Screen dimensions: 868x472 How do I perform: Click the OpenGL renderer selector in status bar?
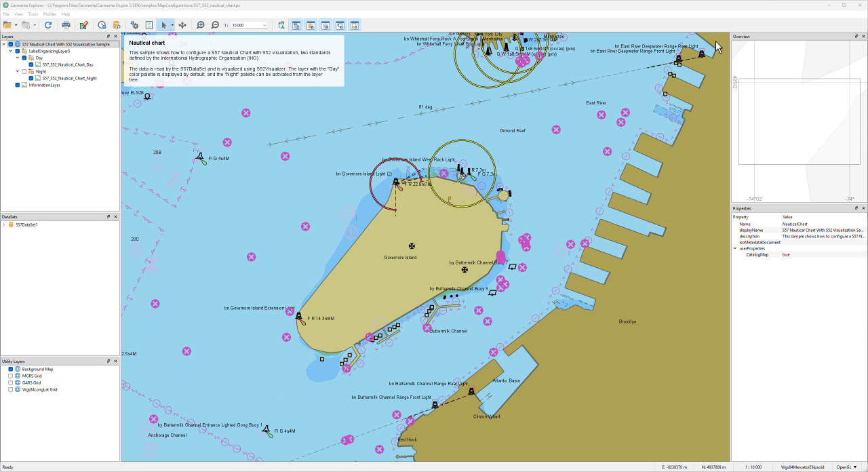[x=846, y=467]
